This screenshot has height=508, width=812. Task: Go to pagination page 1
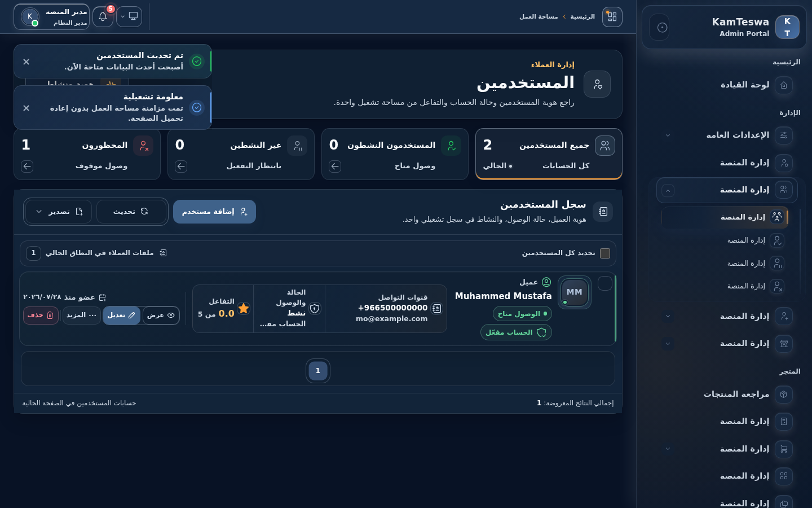318,371
